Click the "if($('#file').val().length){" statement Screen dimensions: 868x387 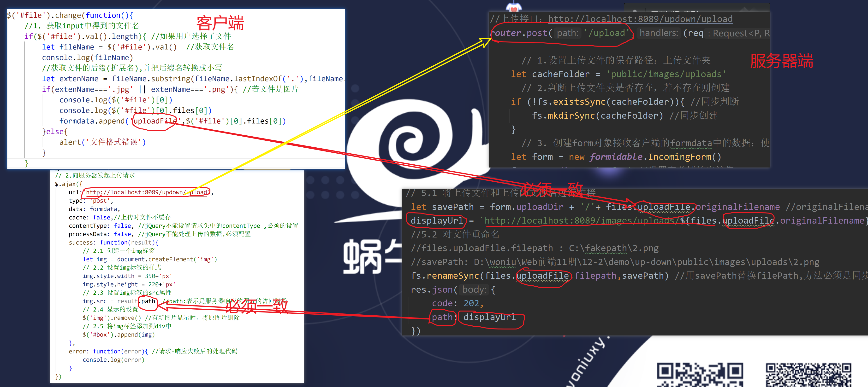[86, 36]
